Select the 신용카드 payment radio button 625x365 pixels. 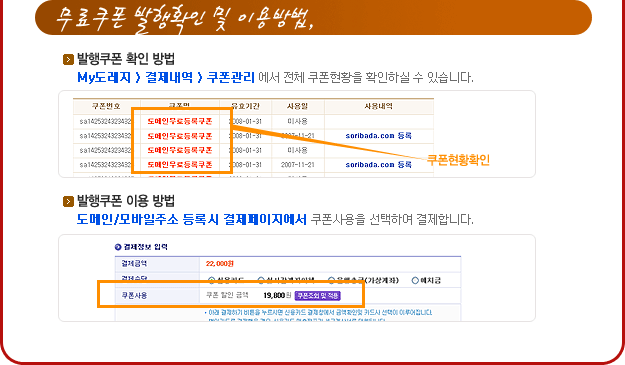coord(212,280)
